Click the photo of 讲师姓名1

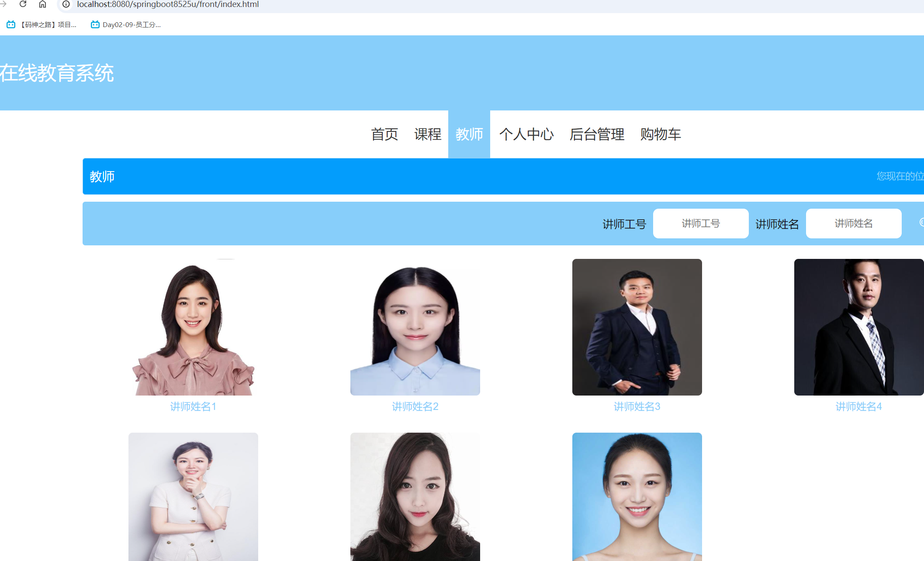click(193, 327)
